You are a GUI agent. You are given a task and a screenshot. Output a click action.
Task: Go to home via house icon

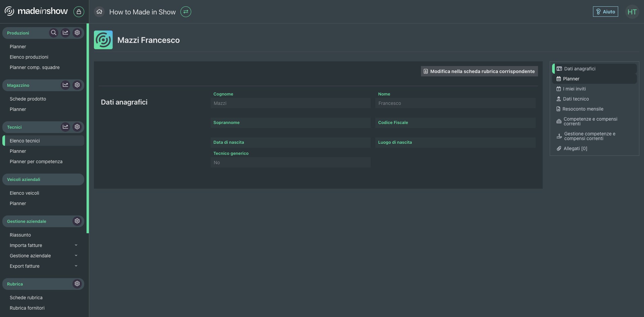click(99, 12)
